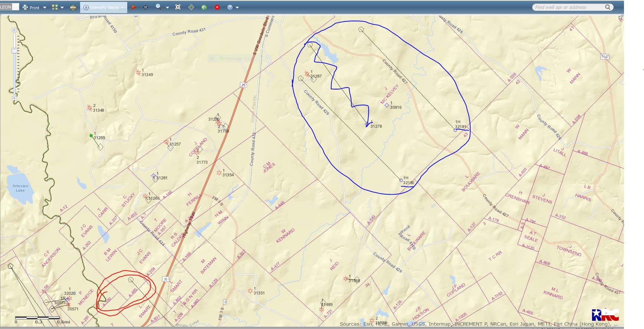
Task: Click the search magnifier in find box
Action: (608, 7)
